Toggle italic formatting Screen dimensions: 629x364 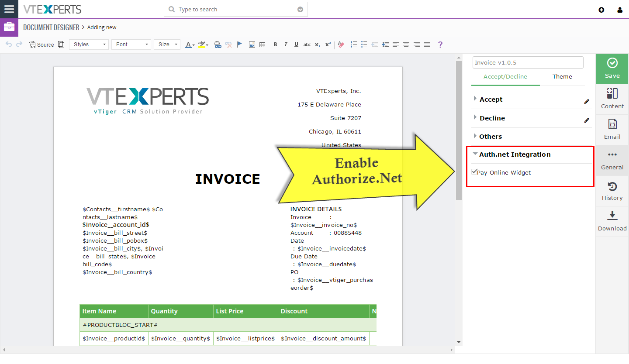click(x=286, y=45)
